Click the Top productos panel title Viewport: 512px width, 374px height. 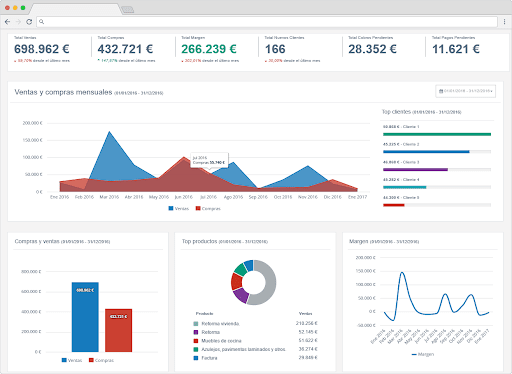(199, 241)
